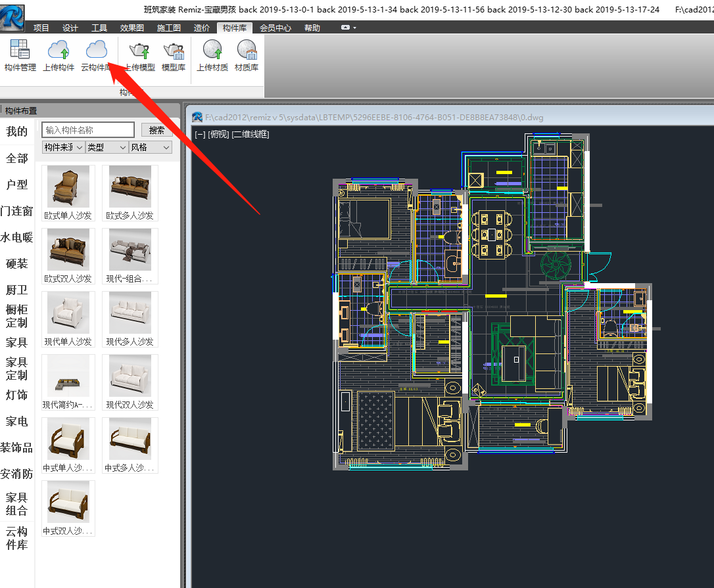Pick the 中式多人沙 sofa thumbnail
714x588 pixels.
click(x=130, y=446)
